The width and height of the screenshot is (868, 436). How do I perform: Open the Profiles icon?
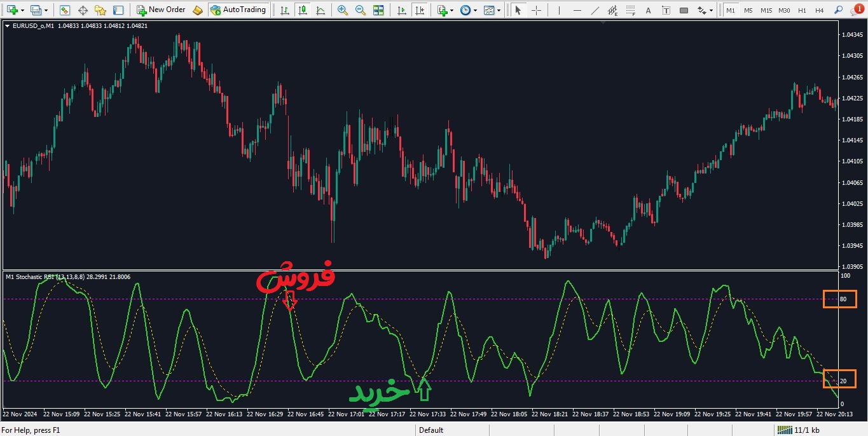pyautogui.click(x=36, y=10)
